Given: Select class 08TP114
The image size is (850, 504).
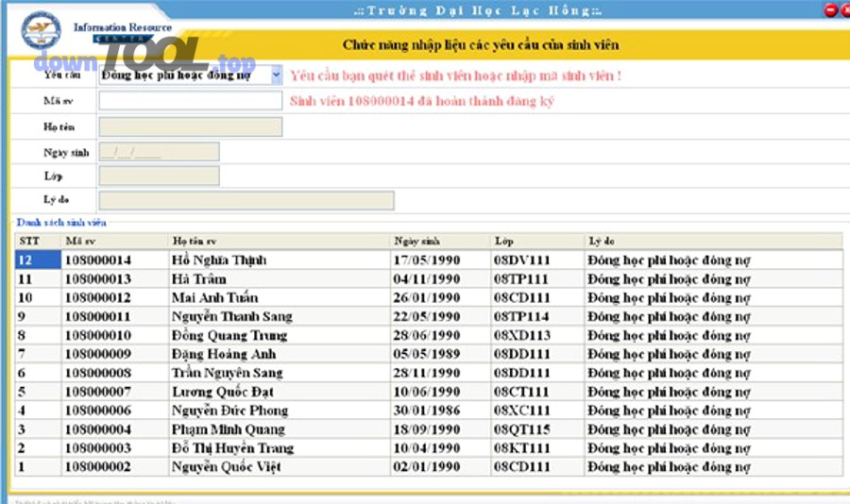Looking at the screenshot, I should point(521,316).
